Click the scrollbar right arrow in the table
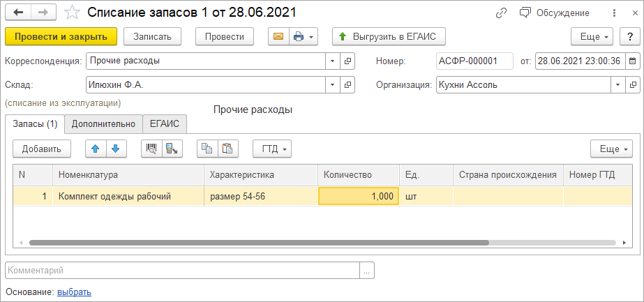This screenshot has width=644, height=302. 624,243
